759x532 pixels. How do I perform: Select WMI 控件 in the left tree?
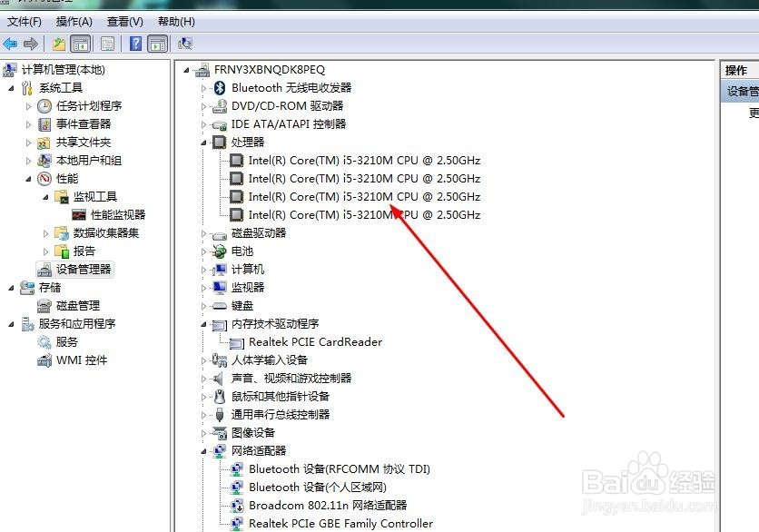pos(82,360)
